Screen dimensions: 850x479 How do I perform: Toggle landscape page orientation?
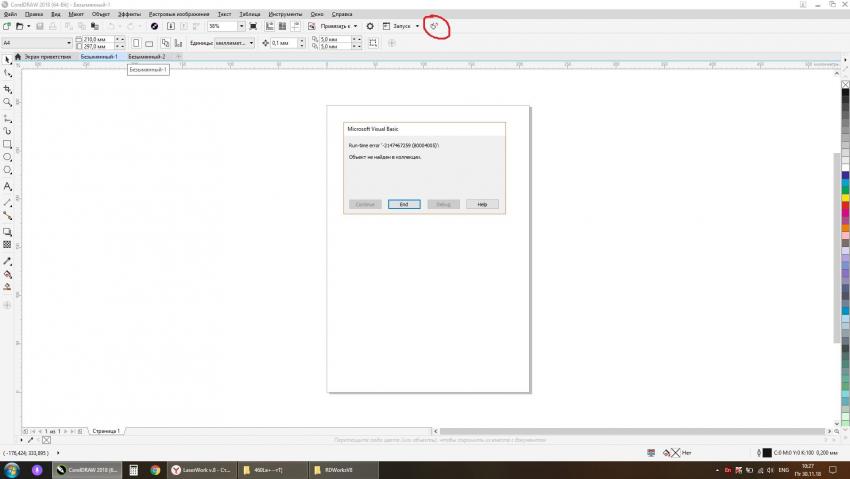(x=149, y=43)
